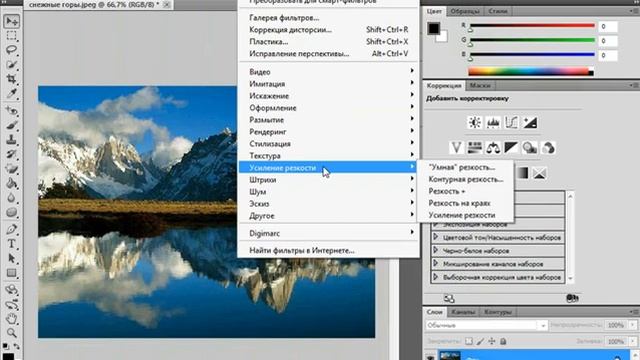
Task: Open the layer opacity slider arrow
Action: [633, 325]
